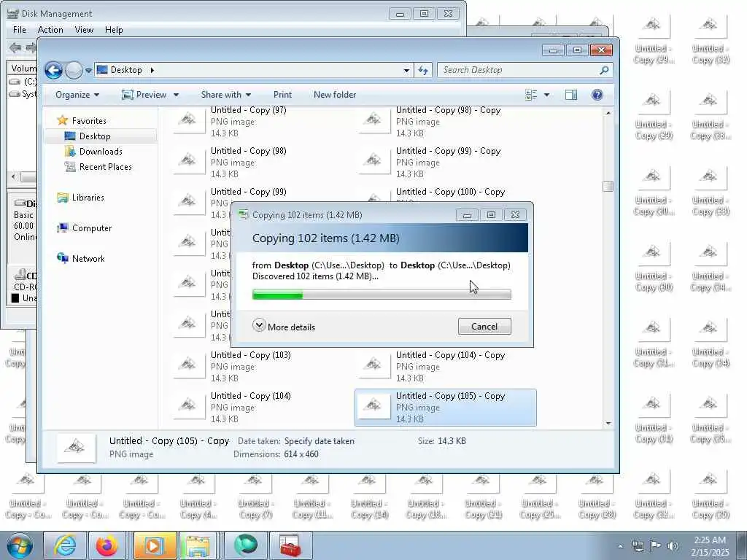The width and height of the screenshot is (747, 560).
Task: Click the Desktop breadcrumb arrow
Action: (152, 70)
